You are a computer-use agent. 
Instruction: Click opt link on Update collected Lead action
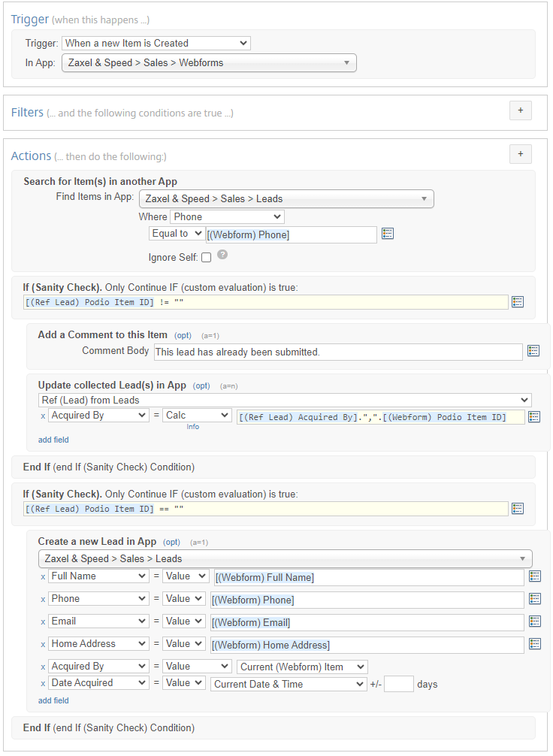point(201,386)
